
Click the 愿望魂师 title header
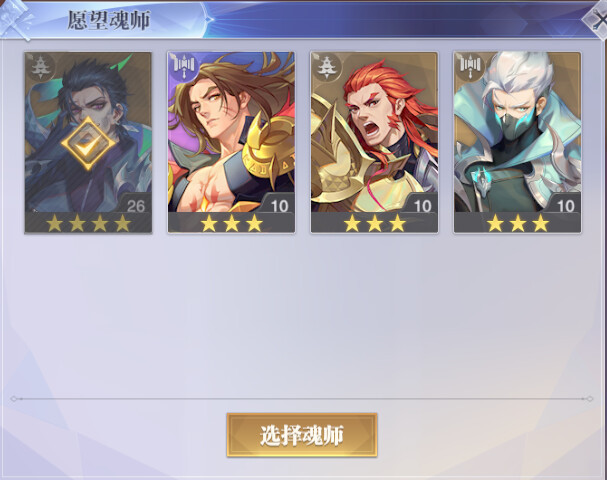click(x=109, y=20)
